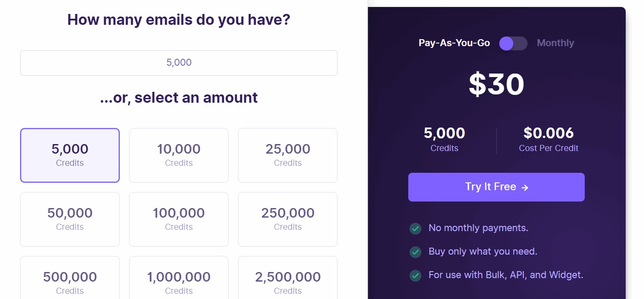Click the checkmark beside Buy only what you need
This screenshot has height=299, width=644.
tap(415, 252)
